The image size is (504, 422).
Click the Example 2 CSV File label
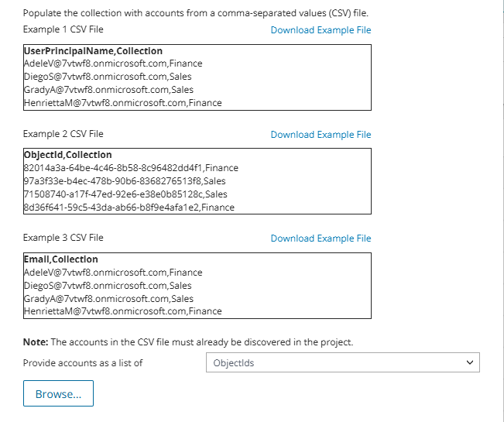63,134
